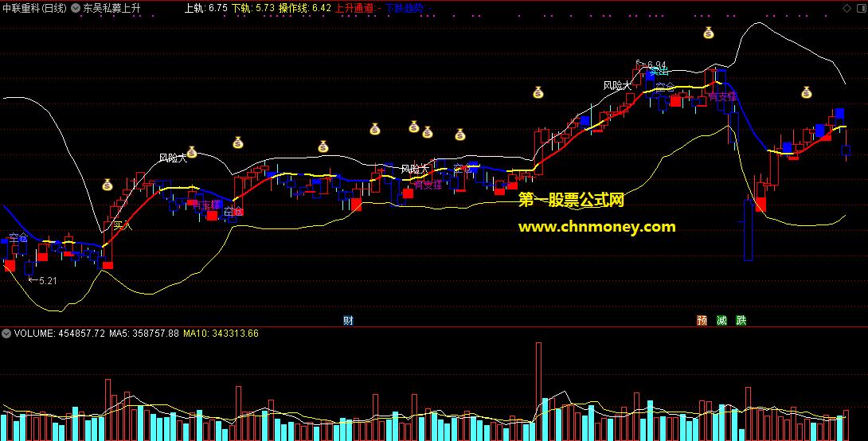Click the 财 event marker
This screenshot has height=441, width=868.
click(x=348, y=320)
